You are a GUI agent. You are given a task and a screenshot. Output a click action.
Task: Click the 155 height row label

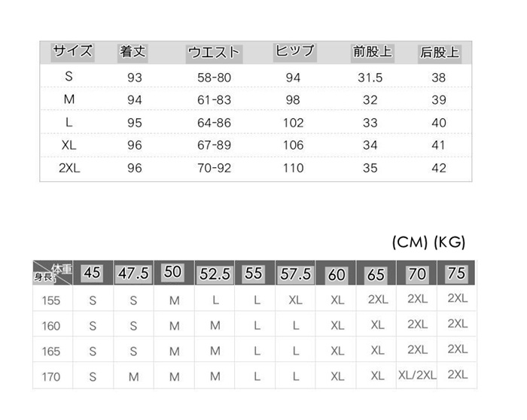[52, 300]
